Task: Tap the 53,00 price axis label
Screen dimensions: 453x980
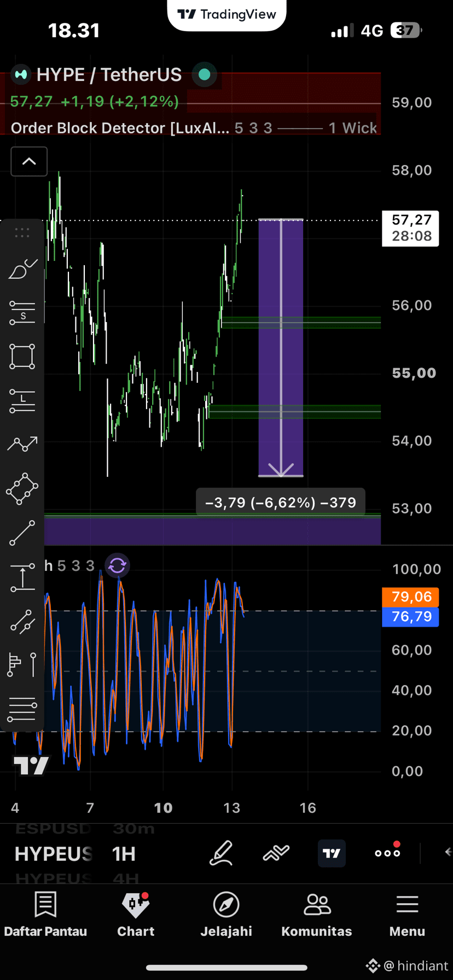Action: click(412, 509)
